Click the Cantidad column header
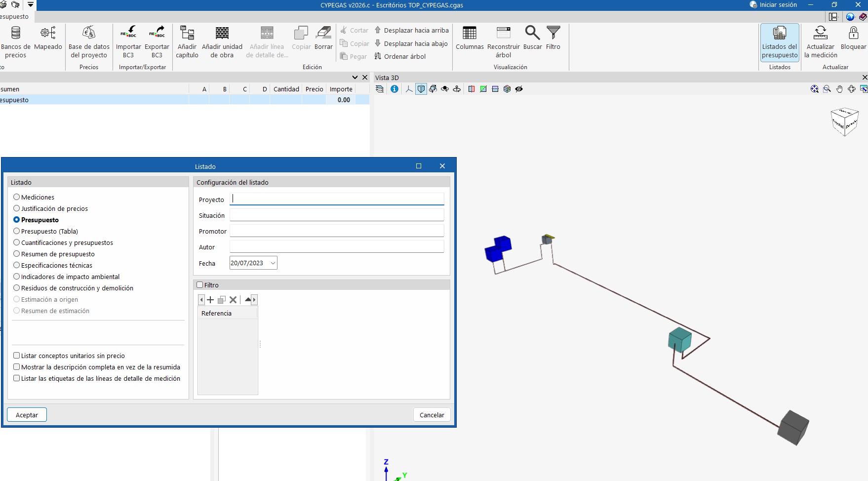Viewport: 868px width, 481px height. [286, 89]
